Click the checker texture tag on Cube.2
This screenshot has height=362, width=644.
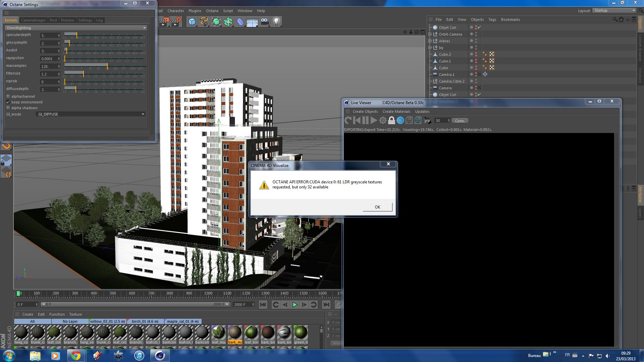point(492,54)
